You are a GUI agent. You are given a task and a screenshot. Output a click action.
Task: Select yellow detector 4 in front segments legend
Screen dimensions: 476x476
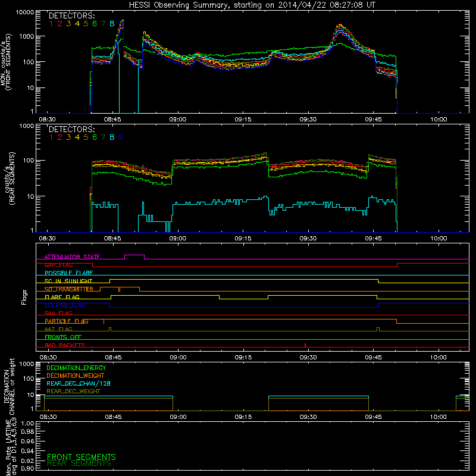click(x=77, y=24)
